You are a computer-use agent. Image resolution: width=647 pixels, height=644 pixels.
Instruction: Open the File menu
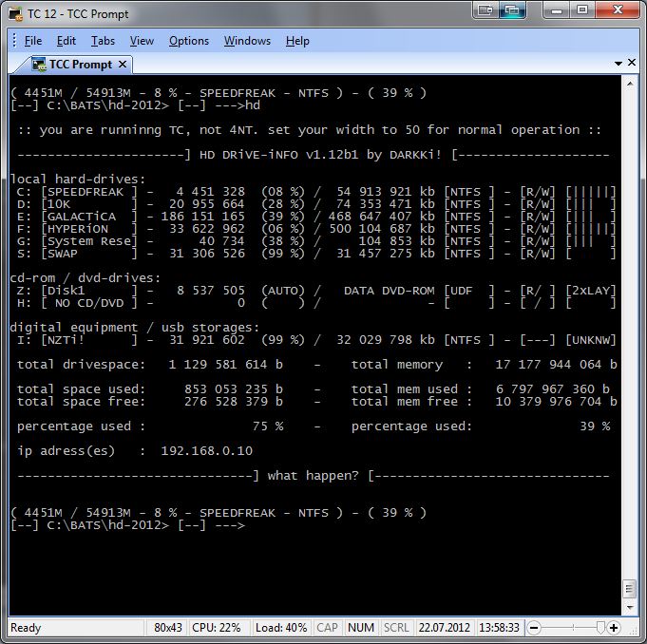pos(33,41)
